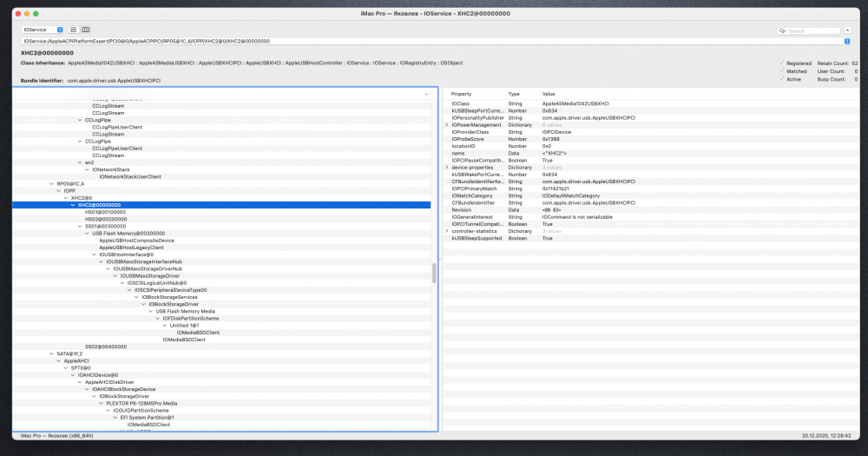Click the name value <"XHC2">
Viewport: 868px width, 456px height.
[x=554, y=154]
